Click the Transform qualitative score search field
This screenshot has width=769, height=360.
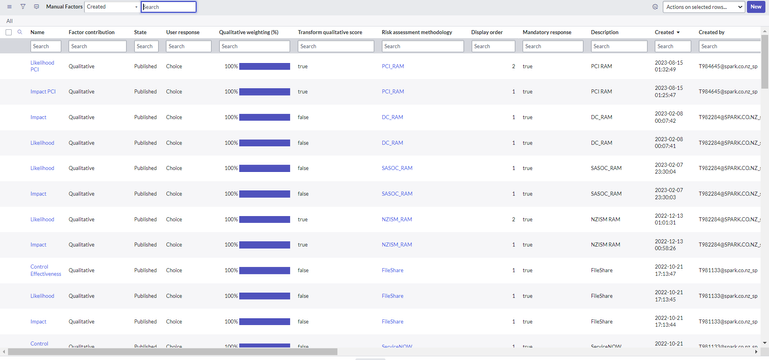(336, 46)
